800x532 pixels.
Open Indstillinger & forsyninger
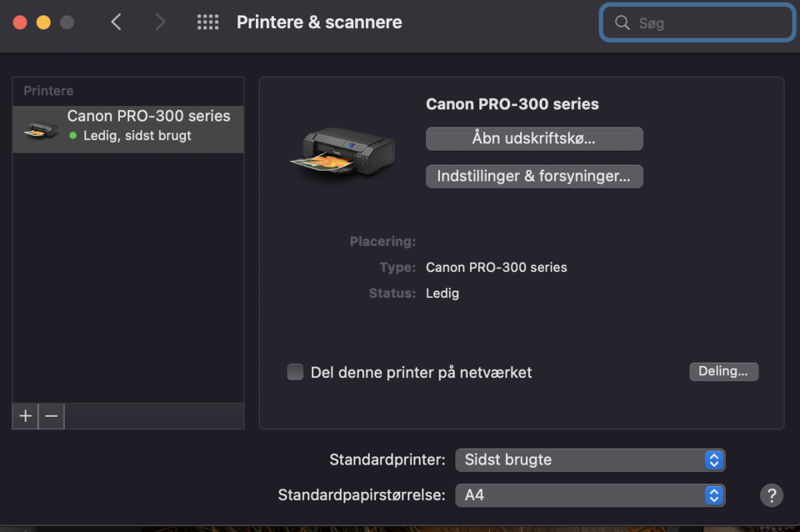pos(534,177)
